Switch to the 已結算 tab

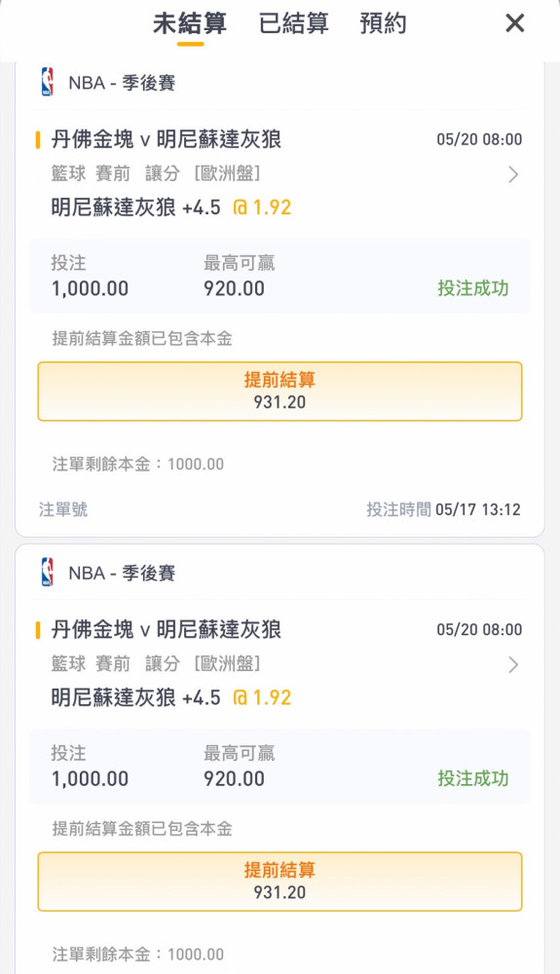(294, 23)
